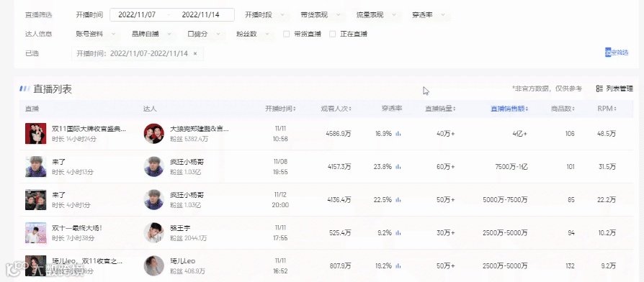Click fans count 粉丝 2044.1万
The width and height of the screenshot is (644, 282).
pyautogui.click(x=189, y=238)
